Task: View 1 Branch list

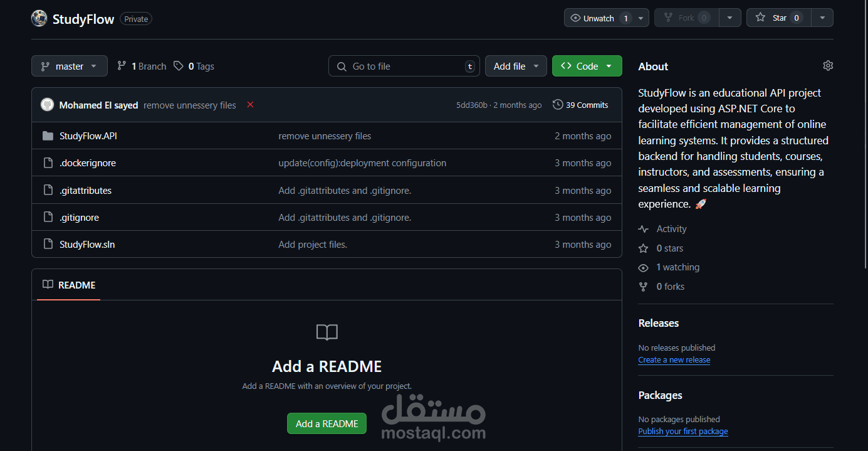Action: 142,66
